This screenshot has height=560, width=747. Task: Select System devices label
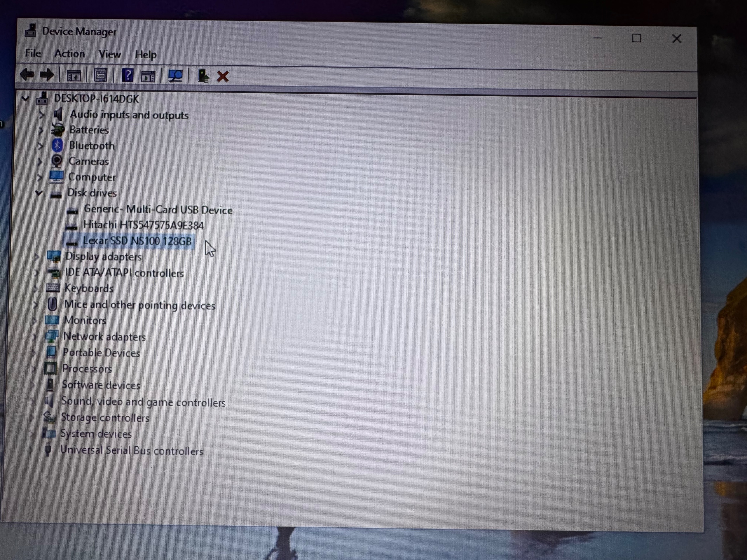pyautogui.click(x=96, y=433)
